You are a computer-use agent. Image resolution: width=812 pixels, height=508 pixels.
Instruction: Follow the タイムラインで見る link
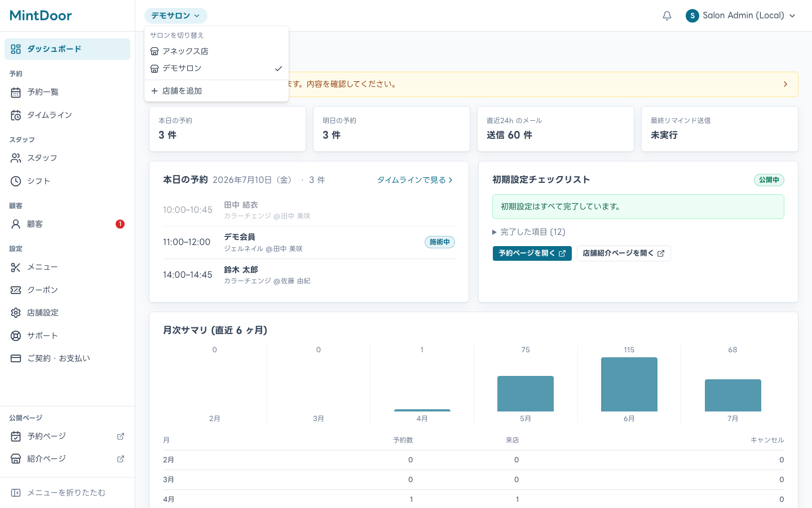(415, 180)
